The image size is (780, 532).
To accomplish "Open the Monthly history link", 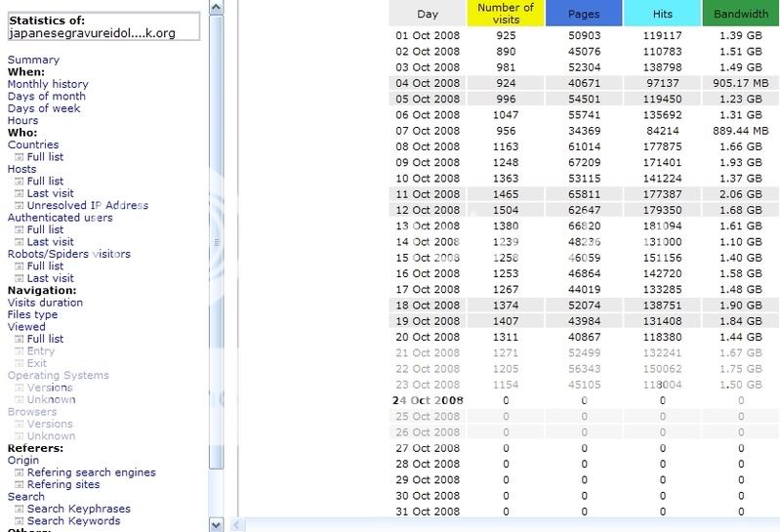I will (x=48, y=84).
